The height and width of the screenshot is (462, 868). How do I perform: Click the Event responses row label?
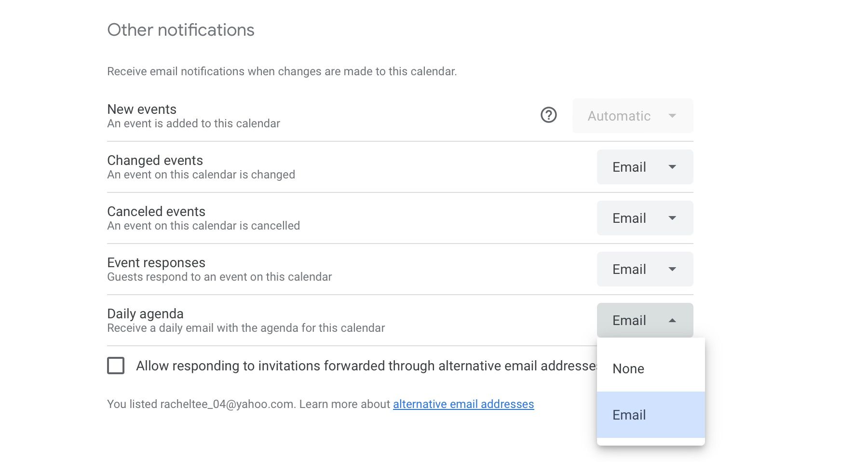pos(156,262)
